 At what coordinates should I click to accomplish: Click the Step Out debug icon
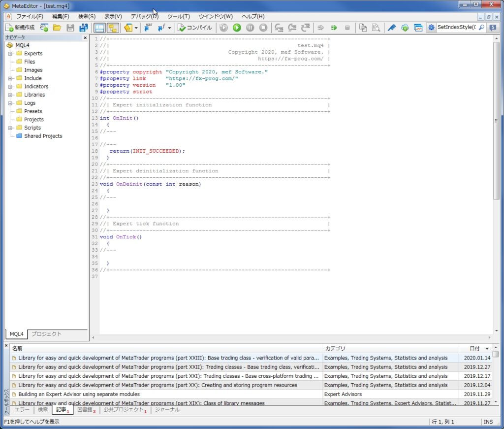tap(305, 28)
